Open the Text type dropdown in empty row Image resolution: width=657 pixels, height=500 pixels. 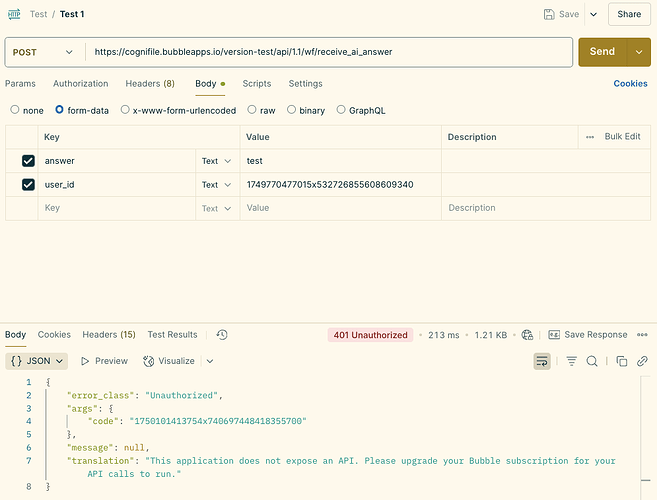(x=216, y=208)
